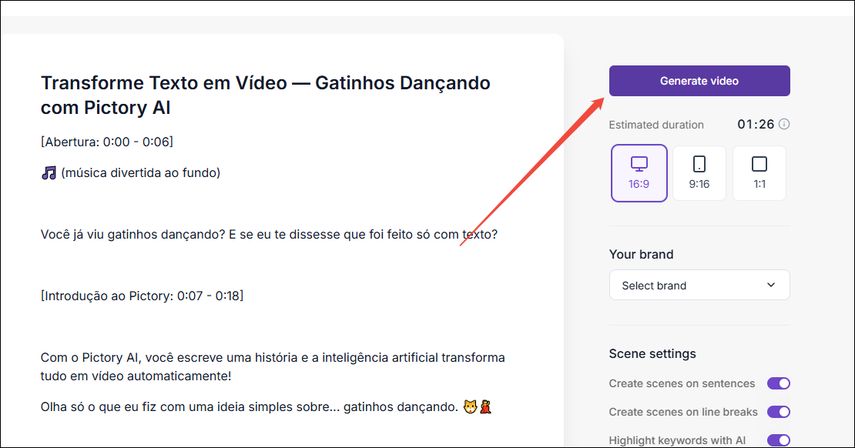
Task: Click the line "[Introdução ao Pictory: 0:07 - 0:18]"
Action: 142,296
